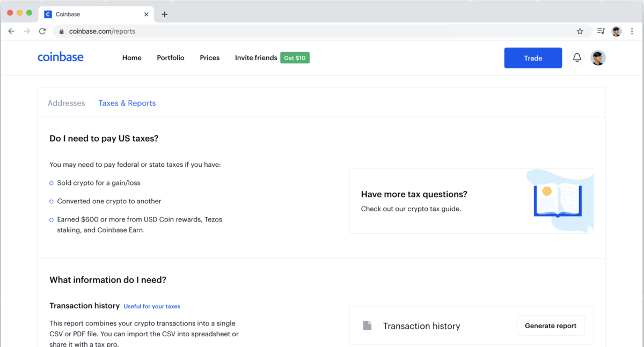Click the padlock site info icon
The width and height of the screenshot is (644, 347).
click(61, 31)
